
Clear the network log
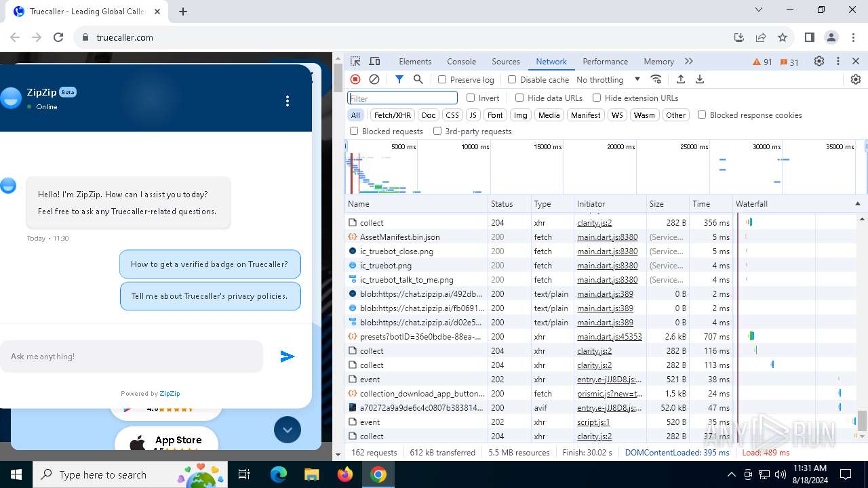374,79
